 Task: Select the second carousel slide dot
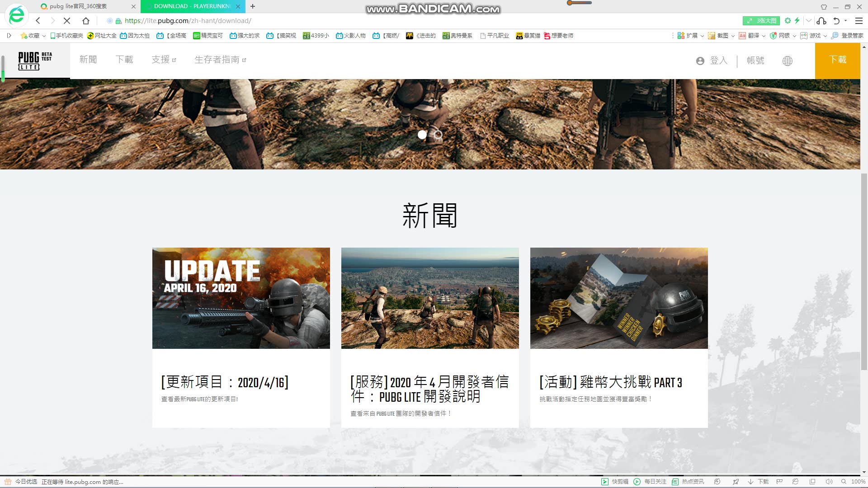click(x=438, y=135)
